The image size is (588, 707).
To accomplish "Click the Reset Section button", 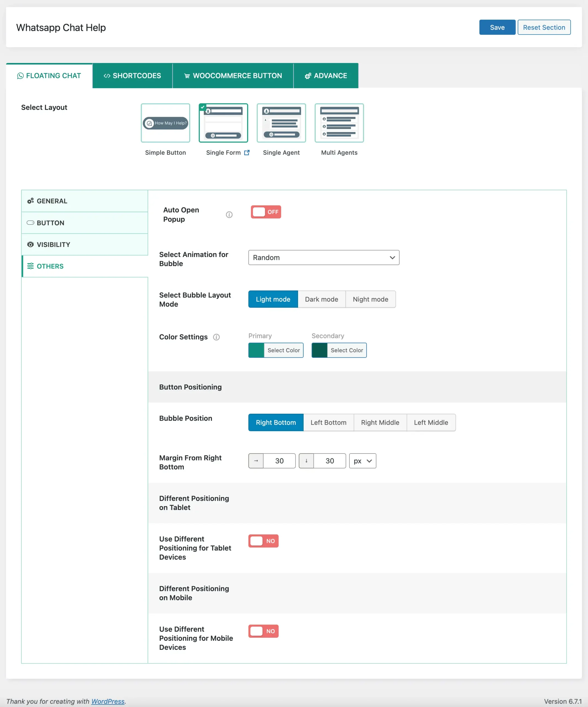I will point(544,27).
